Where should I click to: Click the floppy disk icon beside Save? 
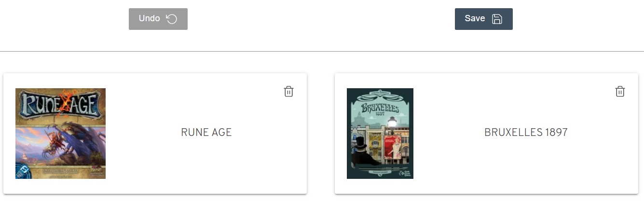(x=497, y=19)
